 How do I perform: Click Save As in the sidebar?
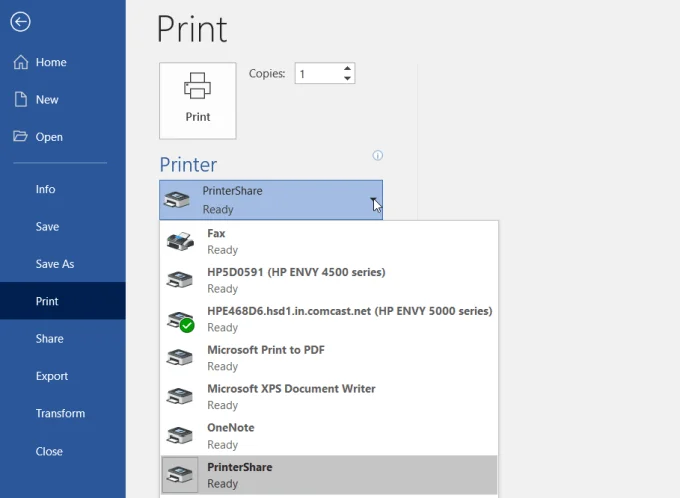tap(63, 264)
